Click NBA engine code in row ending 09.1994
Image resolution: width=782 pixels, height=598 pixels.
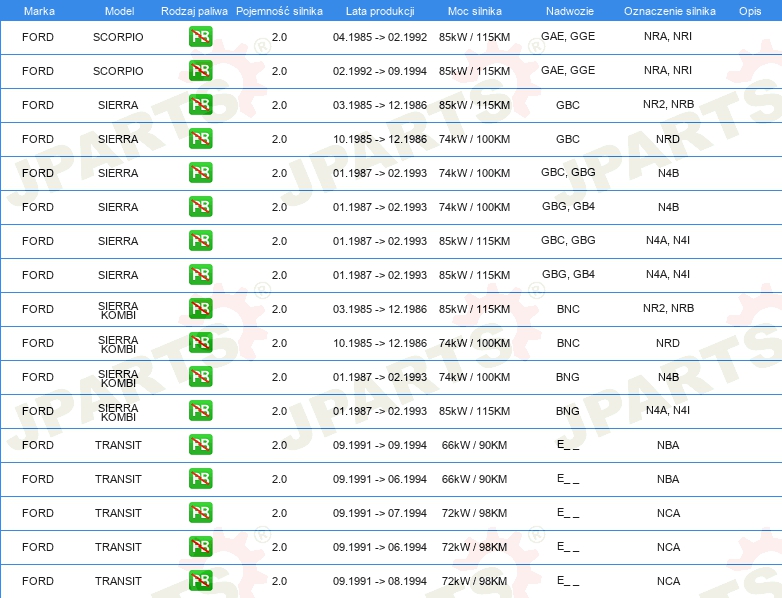tap(668, 445)
